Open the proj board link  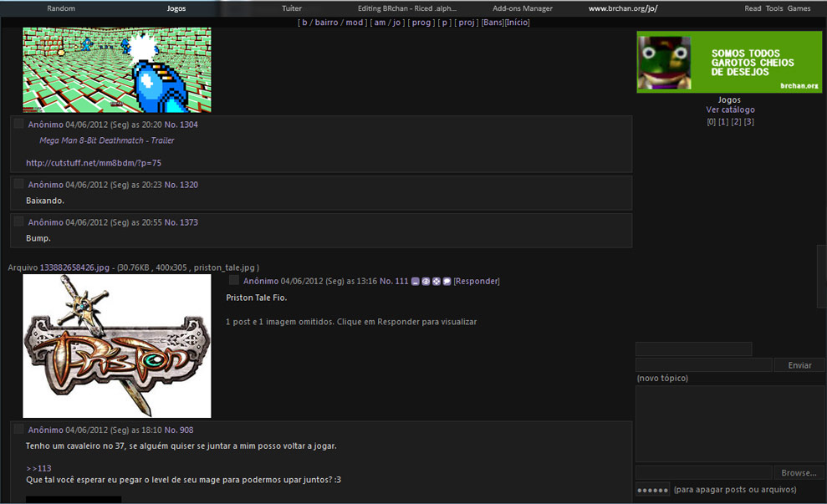(x=467, y=23)
